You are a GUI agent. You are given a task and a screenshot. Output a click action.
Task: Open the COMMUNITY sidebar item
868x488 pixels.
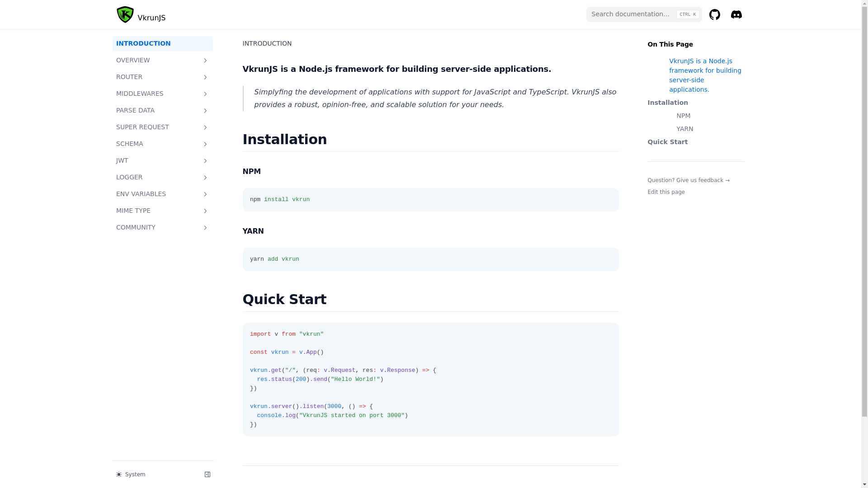[163, 227]
